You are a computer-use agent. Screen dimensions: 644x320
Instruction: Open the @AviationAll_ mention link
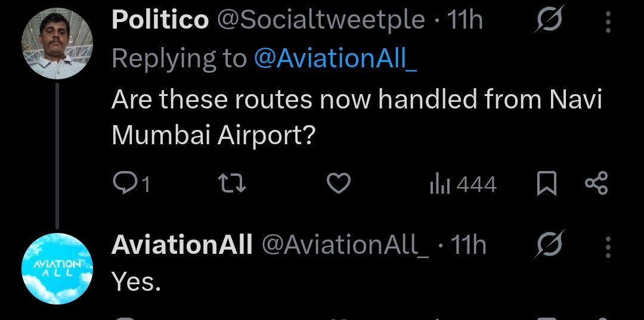click(x=335, y=58)
